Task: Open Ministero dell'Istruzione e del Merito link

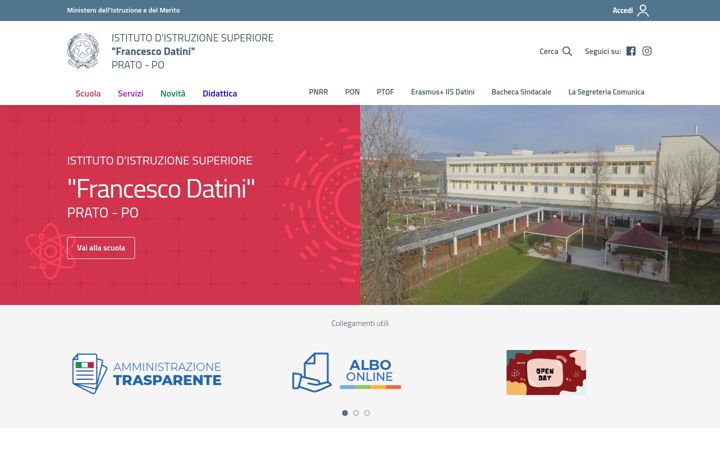Action: tap(123, 10)
